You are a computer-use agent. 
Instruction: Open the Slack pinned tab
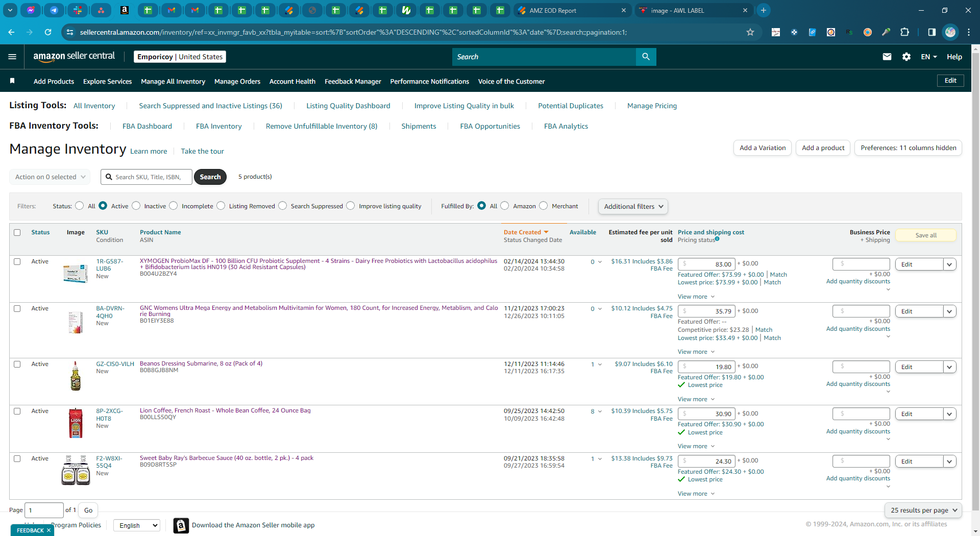tap(78, 10)
